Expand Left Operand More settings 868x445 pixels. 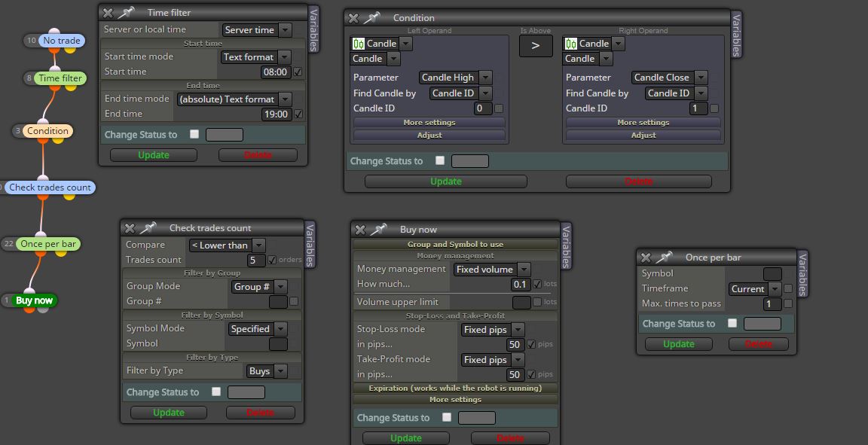coord(429,122)
